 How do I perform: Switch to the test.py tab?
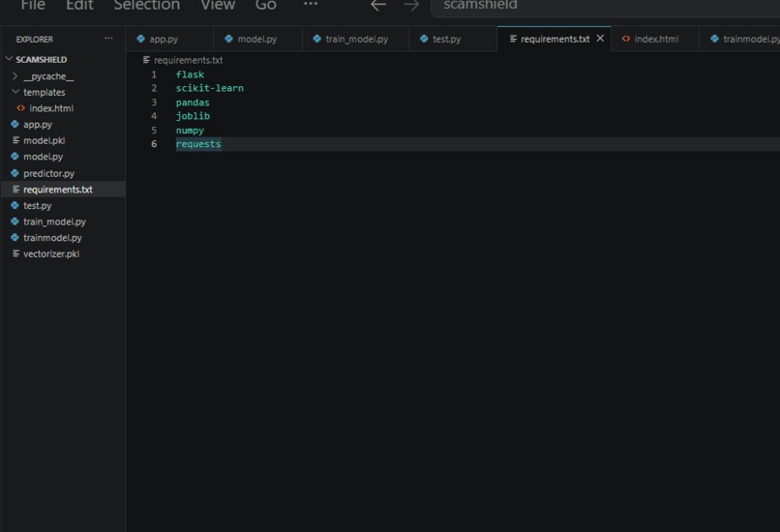click(x=453, y=39)
